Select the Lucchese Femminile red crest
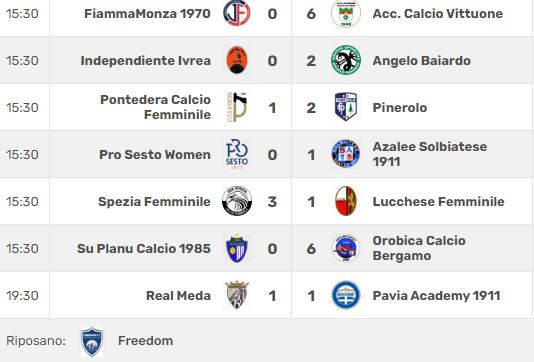 (346, 201)
